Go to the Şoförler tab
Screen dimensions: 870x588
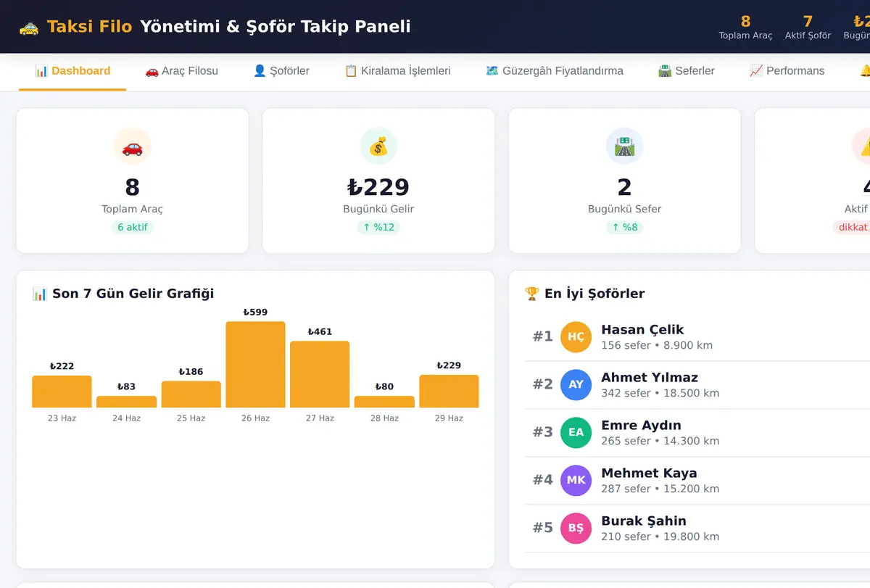click(x=281, y=71)
